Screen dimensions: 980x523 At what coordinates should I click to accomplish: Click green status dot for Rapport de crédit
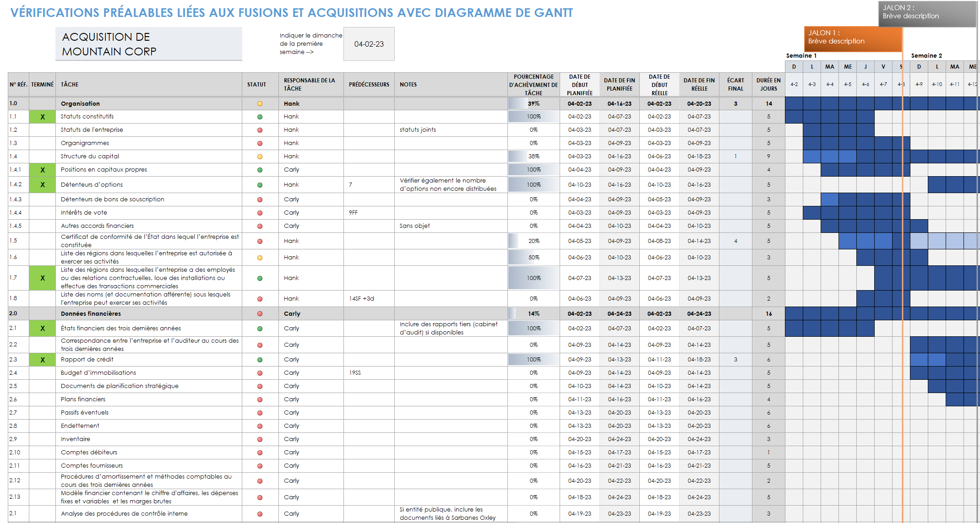260,360
